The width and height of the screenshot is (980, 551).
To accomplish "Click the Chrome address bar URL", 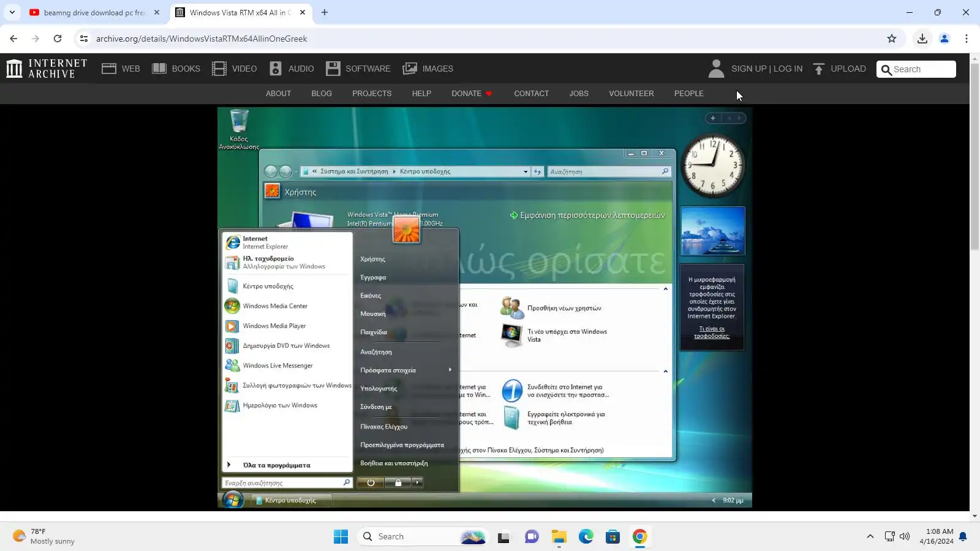I will [202, 39].
